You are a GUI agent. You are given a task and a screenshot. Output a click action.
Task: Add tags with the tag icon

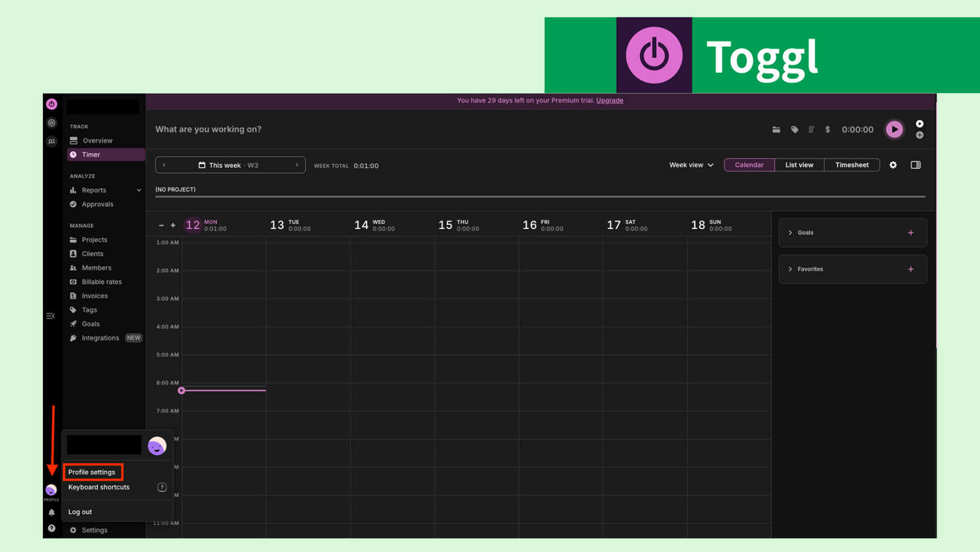[794, 129]
